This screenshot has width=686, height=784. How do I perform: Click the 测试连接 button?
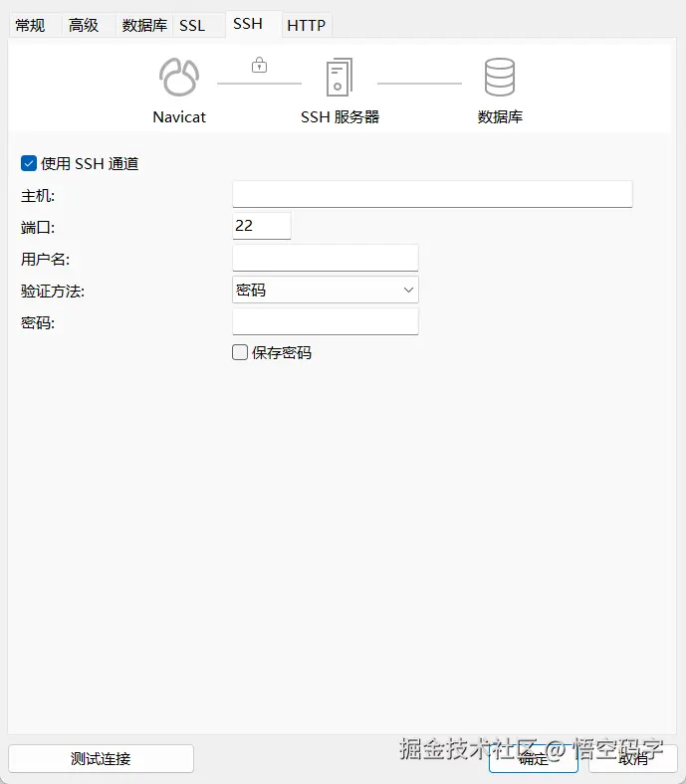pyautogui.click(x=101, y=758)
